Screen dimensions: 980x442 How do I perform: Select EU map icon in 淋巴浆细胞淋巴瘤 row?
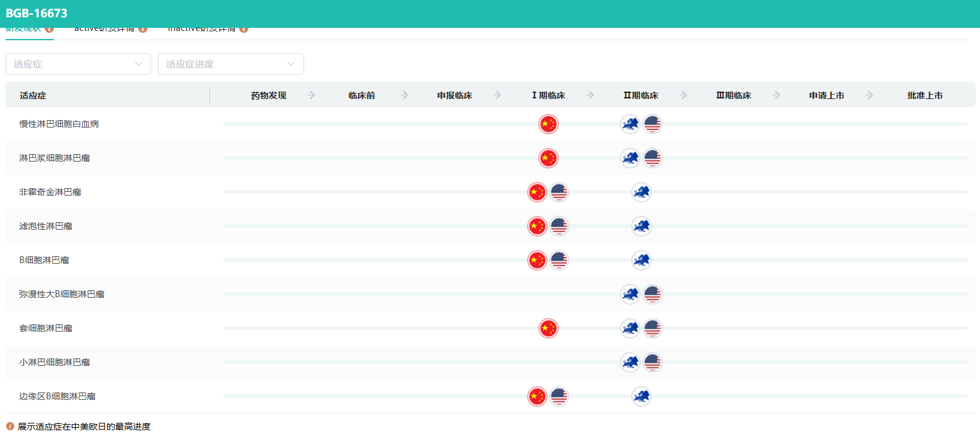point(630,158)
